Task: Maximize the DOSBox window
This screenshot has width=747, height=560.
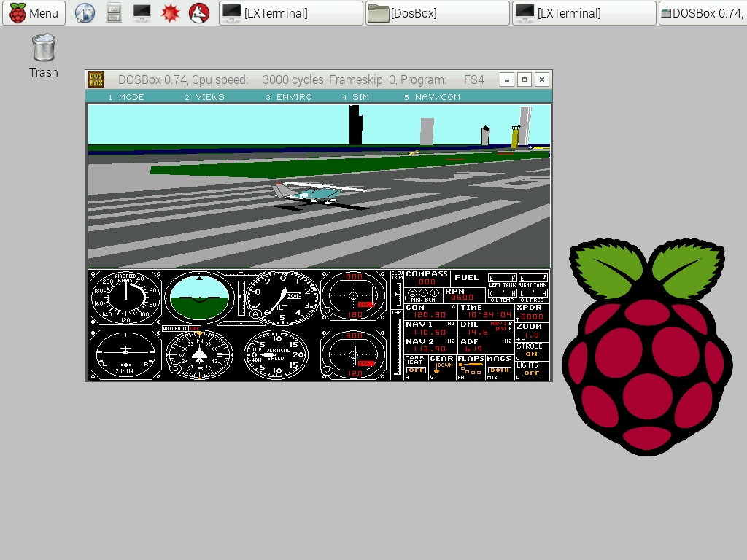Action: point(525,79)
